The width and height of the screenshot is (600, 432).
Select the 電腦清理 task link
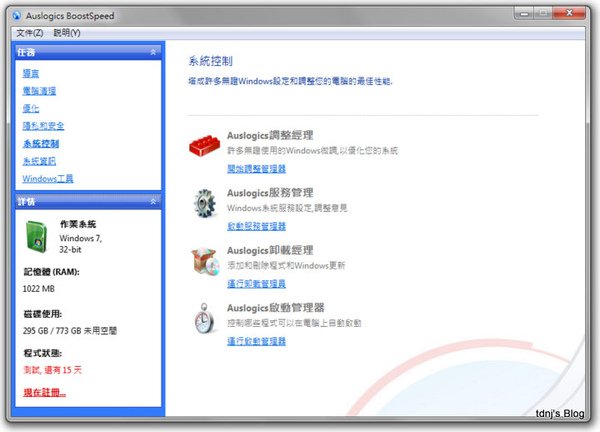click(x=39, y=91)
